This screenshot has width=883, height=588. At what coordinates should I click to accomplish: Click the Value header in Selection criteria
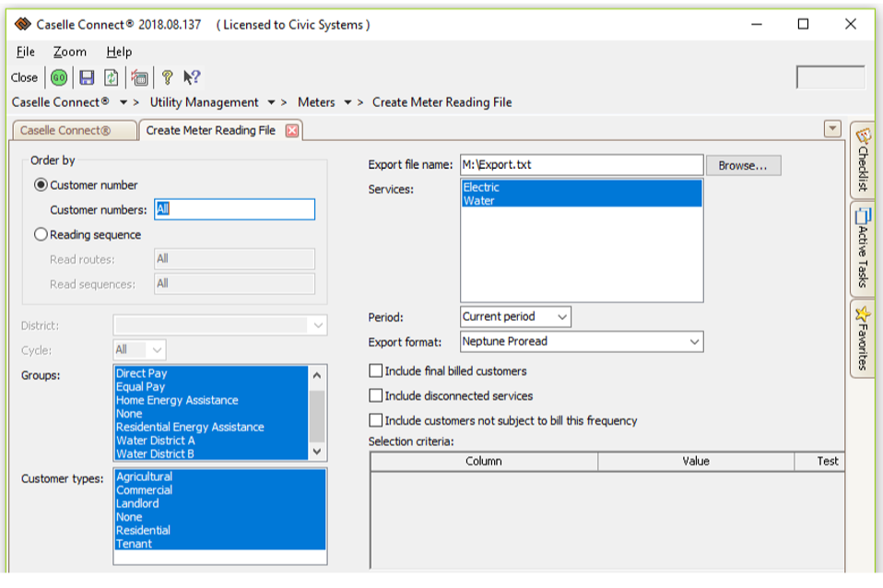pos(696,461)
